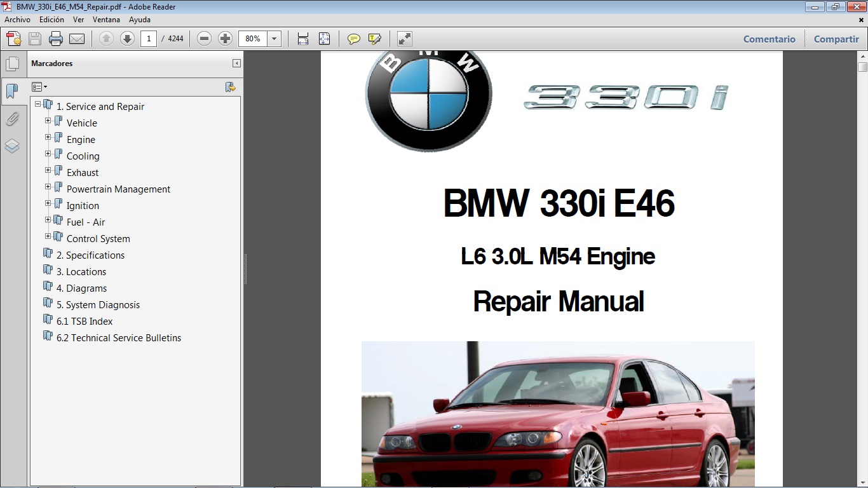Screen dimensions: 868x488
Task: Expand the Powertrain Management bookmark node
Action: click(48, 187)
